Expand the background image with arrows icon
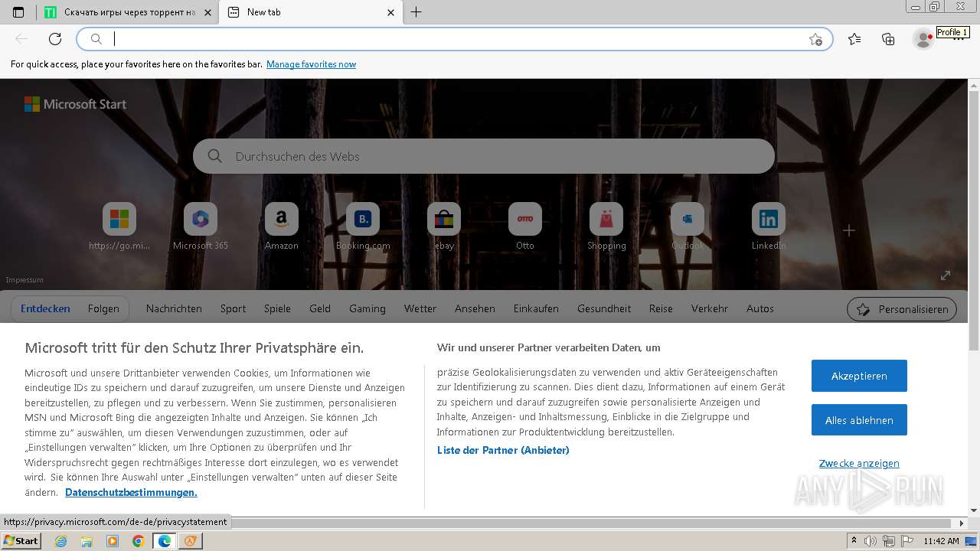Screen dimensions: 980x551 tap(946, 275)
